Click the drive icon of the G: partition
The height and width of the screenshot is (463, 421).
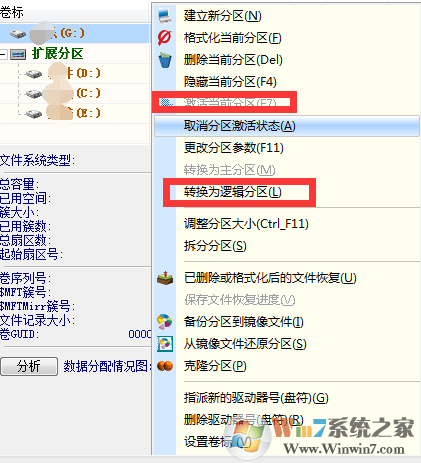[18, 34]
